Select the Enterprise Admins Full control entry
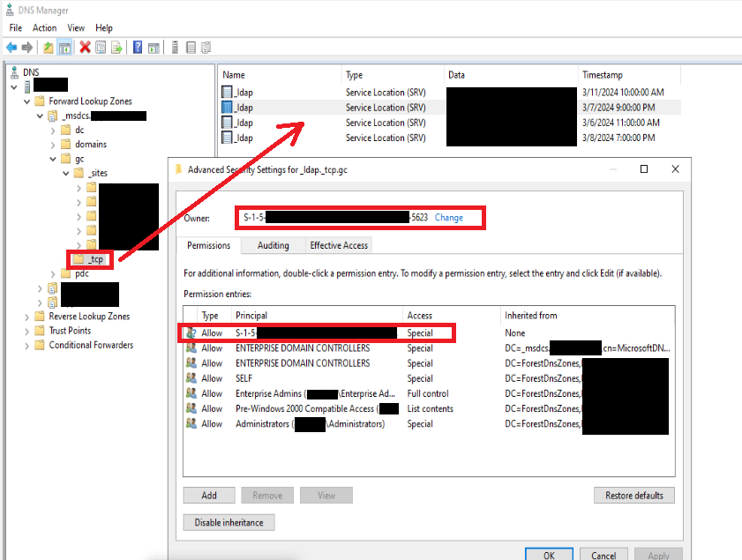The width and height of the screenshot is (742, 560). (429, 393)
